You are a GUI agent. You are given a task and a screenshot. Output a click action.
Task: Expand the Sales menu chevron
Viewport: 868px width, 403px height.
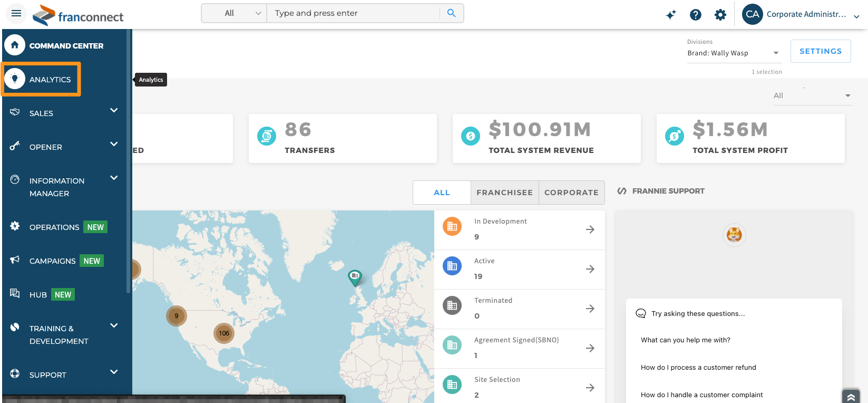point(114,110)
